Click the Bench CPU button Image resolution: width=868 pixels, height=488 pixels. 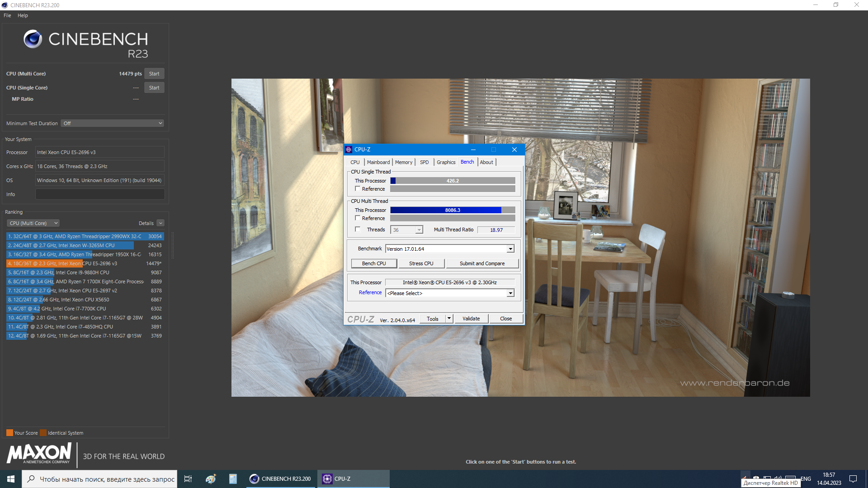(x=374, y=263)
